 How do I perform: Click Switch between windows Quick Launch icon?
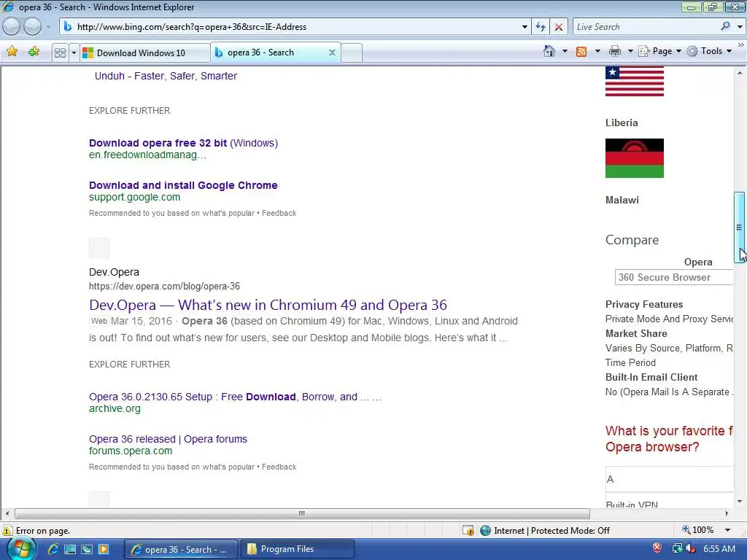pos(87,549)
